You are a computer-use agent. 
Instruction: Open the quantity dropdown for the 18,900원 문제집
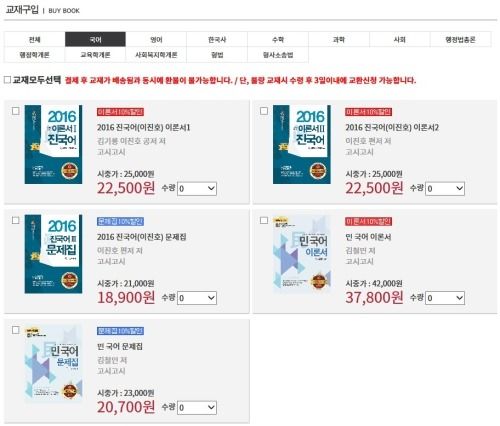(197, 298)
